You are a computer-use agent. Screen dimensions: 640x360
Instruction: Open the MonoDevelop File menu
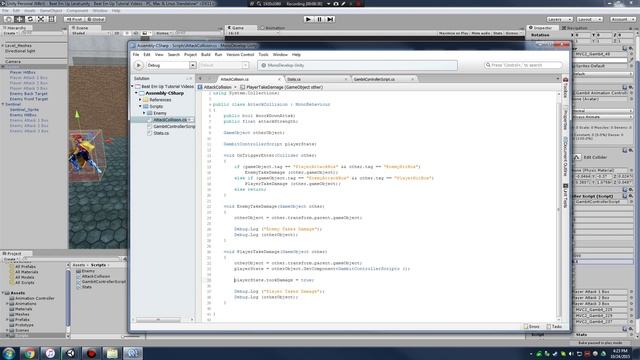point(136,54)
